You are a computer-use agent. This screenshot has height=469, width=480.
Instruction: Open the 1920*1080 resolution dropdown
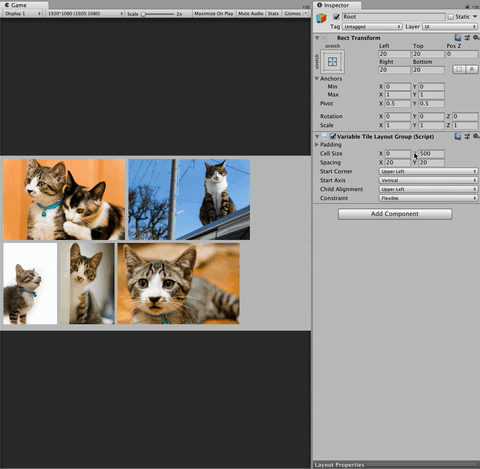coord(85,14)
